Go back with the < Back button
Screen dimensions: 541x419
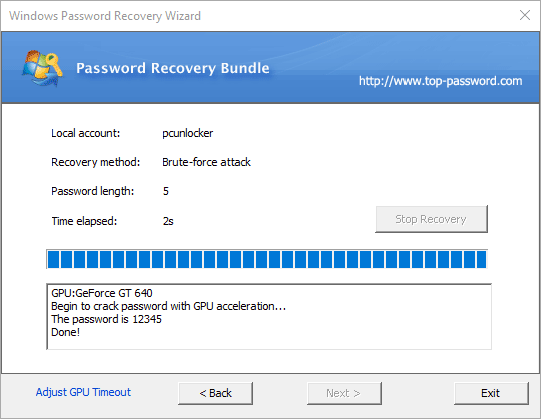(x=215, y=393)
